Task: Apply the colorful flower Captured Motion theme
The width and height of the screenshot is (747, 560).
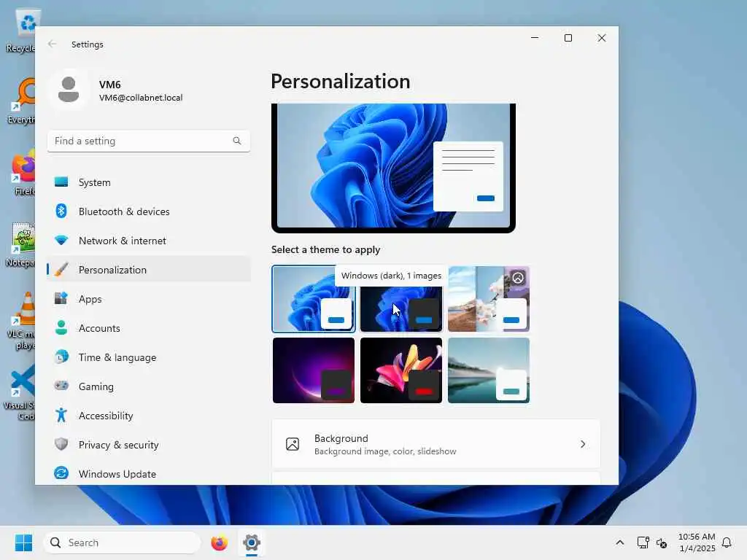Action: (x=401, y=370)
